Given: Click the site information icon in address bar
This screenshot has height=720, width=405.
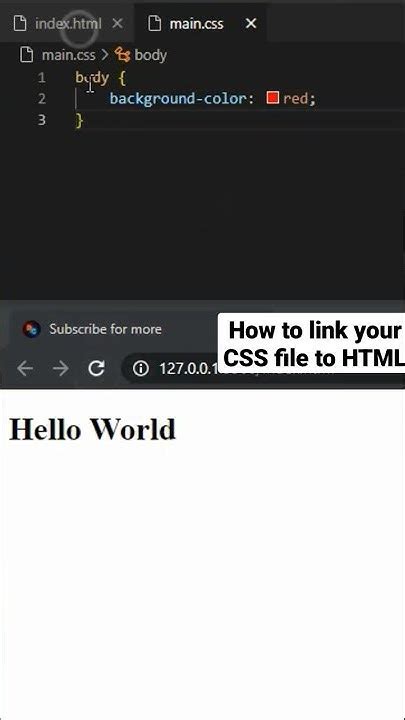Looking at the screenshot, I should 141,368.
